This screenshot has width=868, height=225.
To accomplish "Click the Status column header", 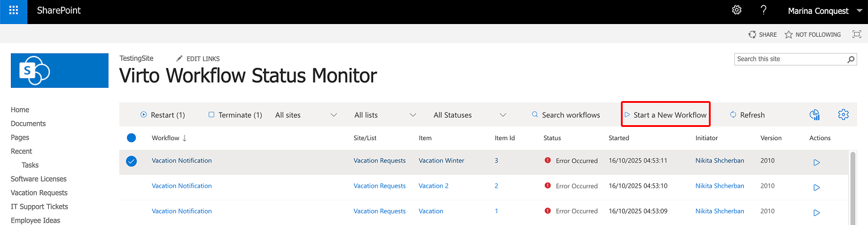I will (x=552, y=138).
